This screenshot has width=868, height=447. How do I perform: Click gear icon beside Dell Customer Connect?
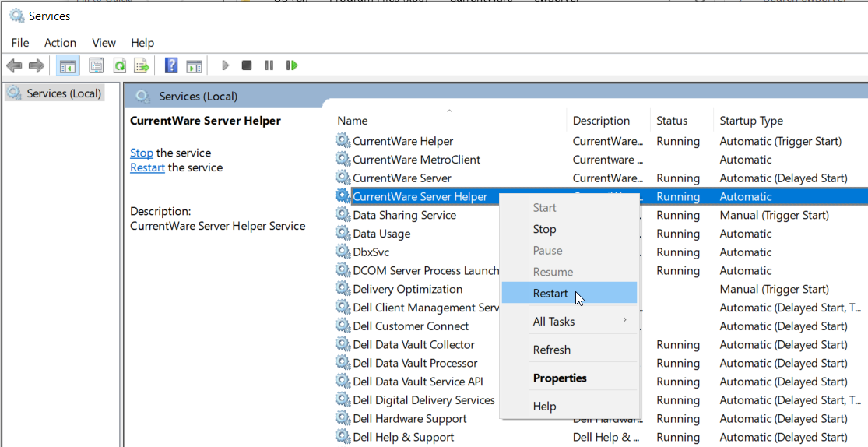pyautogui.click(x=343, y=326)
